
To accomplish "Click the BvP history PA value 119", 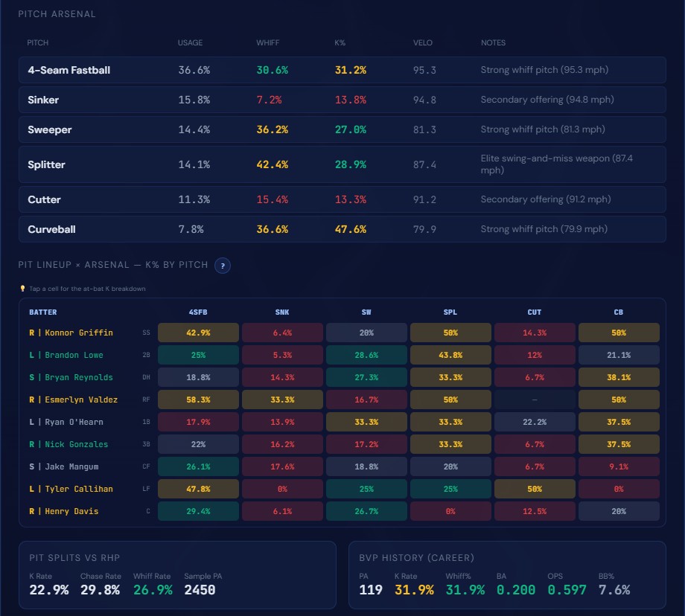I will coord(371,590).
